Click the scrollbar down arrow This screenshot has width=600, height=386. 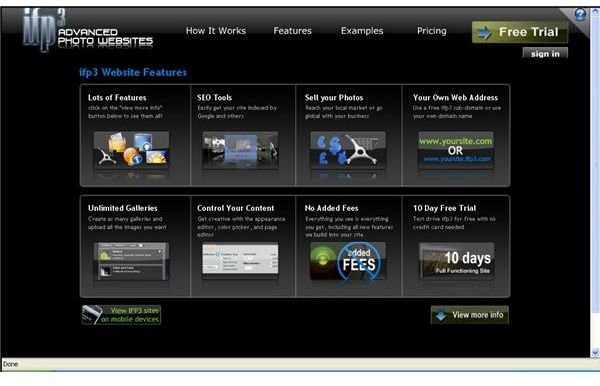(x=595, y=352)
